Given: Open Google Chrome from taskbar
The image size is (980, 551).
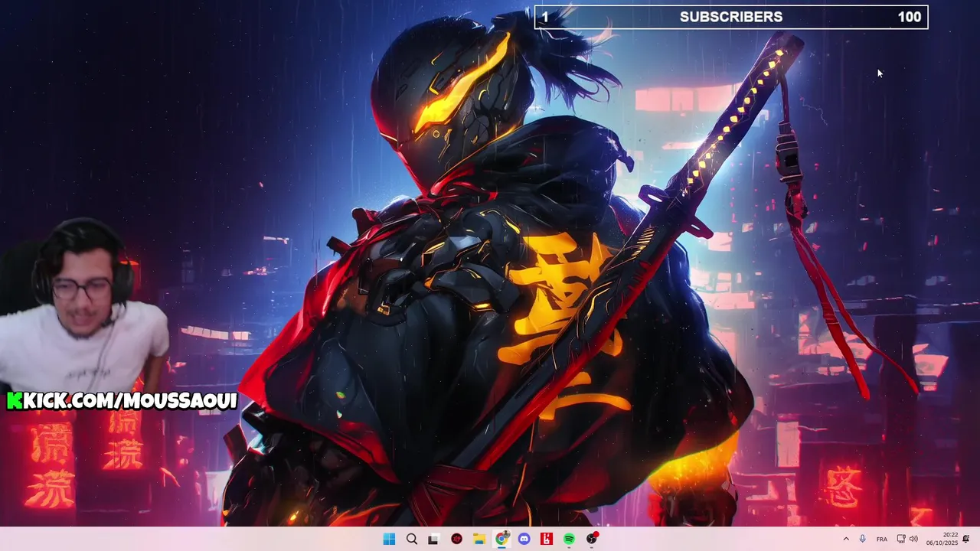Looking at the screenshot, I should (501, 539).
